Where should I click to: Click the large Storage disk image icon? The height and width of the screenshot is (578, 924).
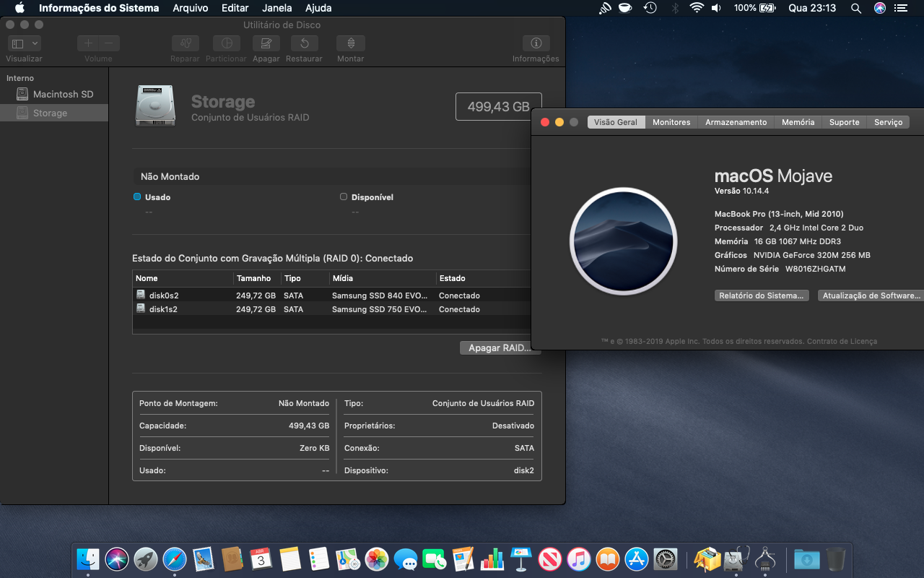[155, 107]
